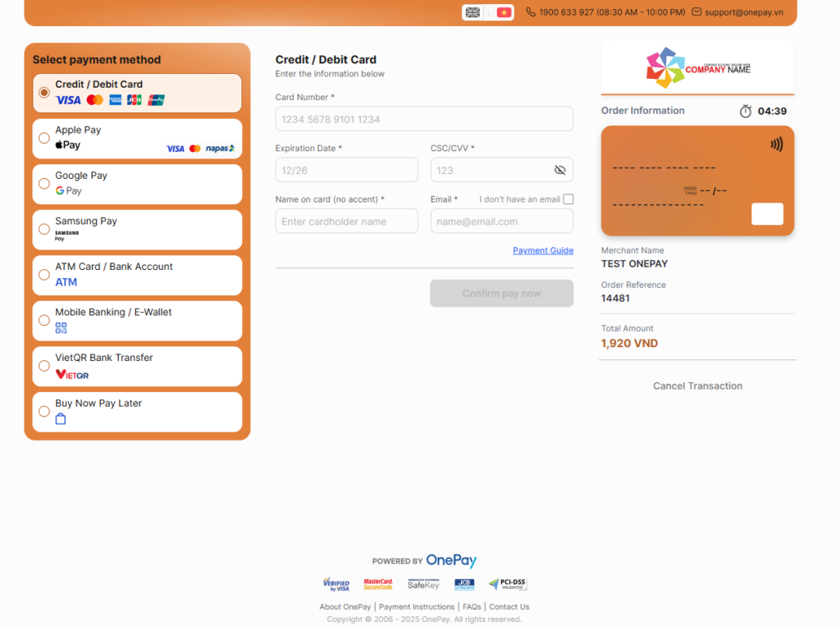The height and width of the screenshot is (626, 840).
Task: Click inside the Card Number field
Action: 424,118
